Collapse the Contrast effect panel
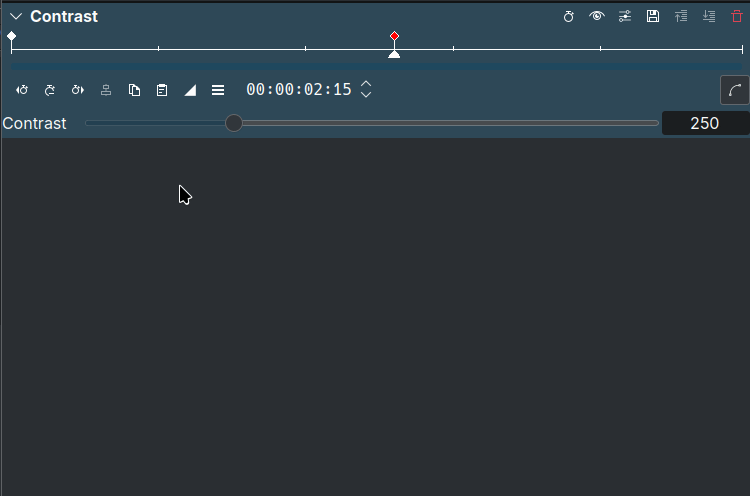The image size is (750, 496). (x=16, y=17)
